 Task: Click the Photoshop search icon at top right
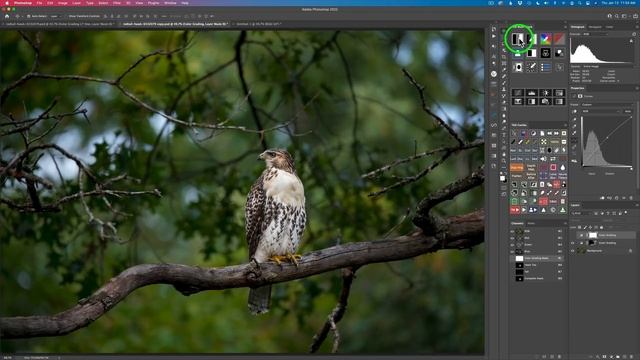[x=617, y=16]
